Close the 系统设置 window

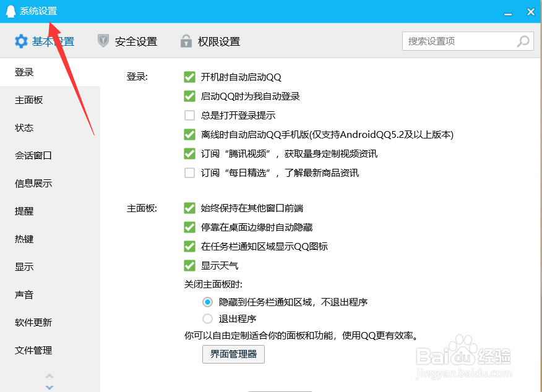click(x=531, y=11)
